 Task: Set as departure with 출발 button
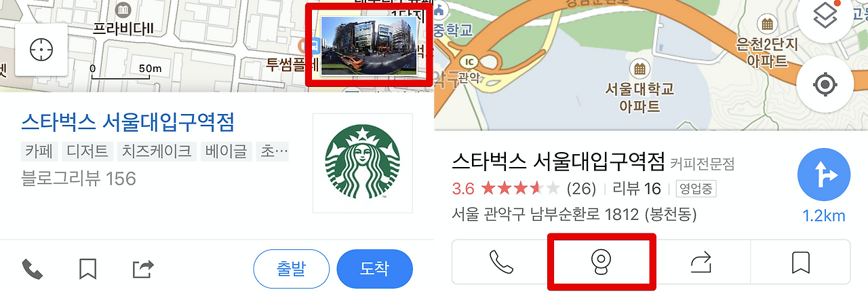292,269
